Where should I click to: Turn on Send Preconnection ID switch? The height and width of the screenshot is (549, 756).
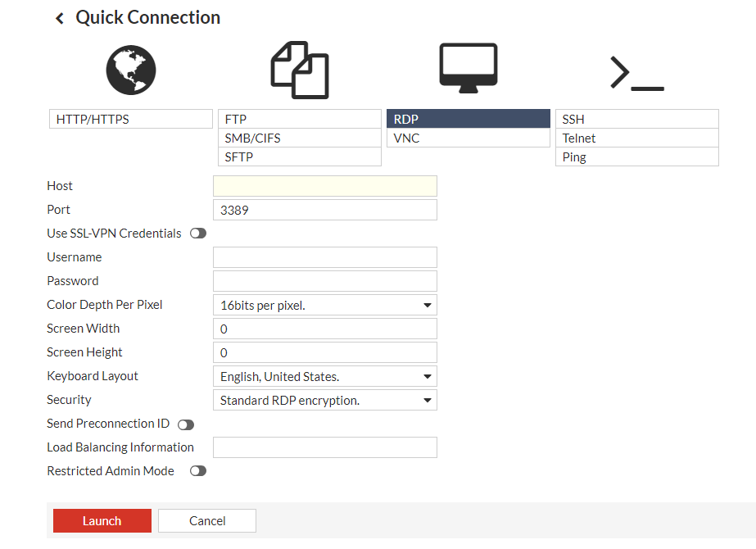click(186, 424)
